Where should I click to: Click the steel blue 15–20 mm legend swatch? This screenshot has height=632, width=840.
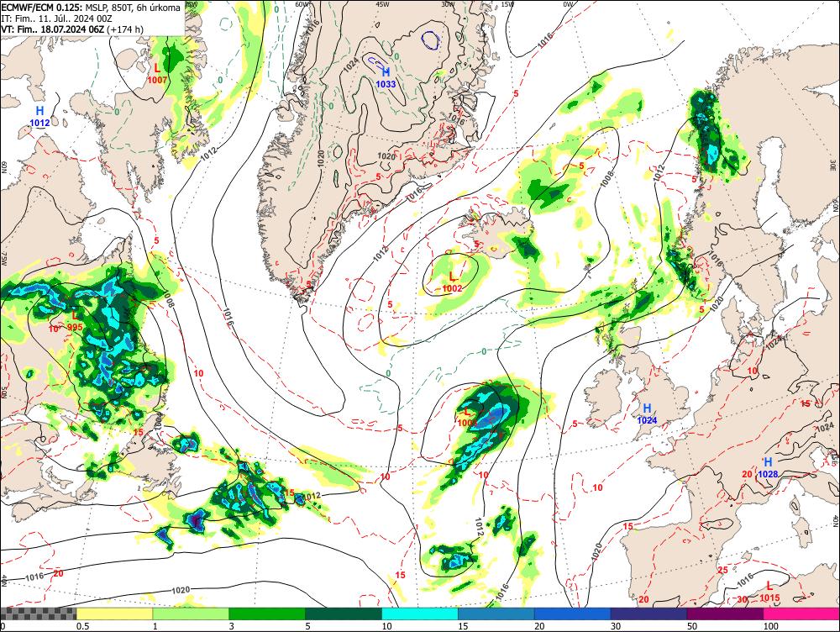click(496, 614)
